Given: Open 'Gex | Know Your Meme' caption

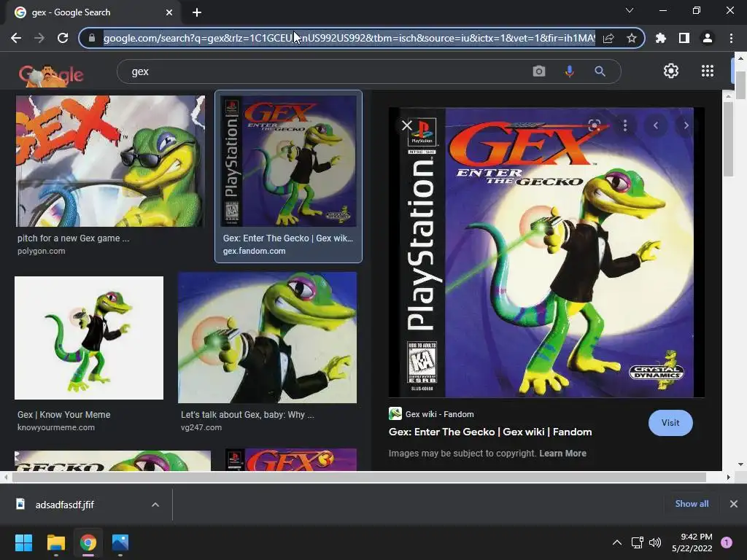Looking at the screenshot, I should (64, 415).
